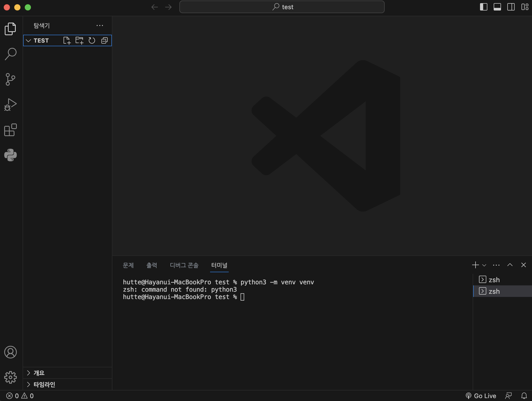
Task: Select the first zsh terminal
Action: (503, 280)
